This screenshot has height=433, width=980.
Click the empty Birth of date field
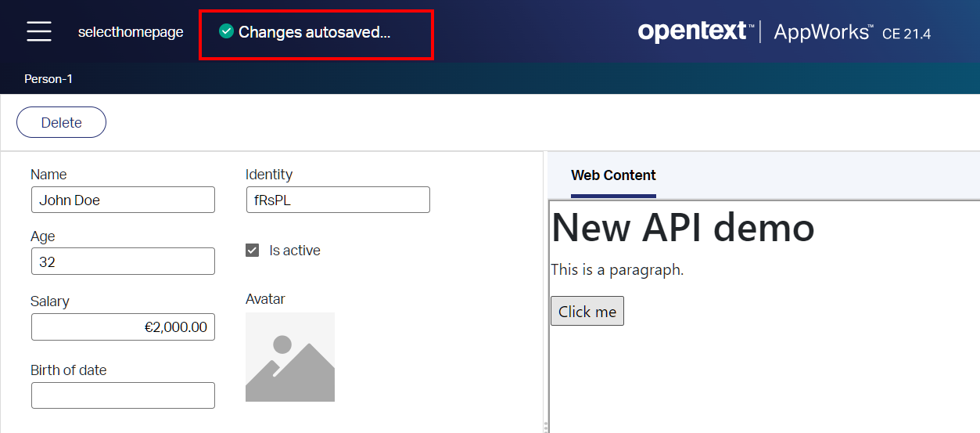click(123, 395)
